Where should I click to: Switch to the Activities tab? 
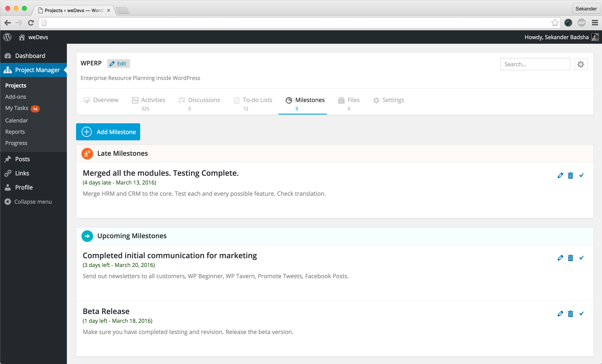pos(149,103)
